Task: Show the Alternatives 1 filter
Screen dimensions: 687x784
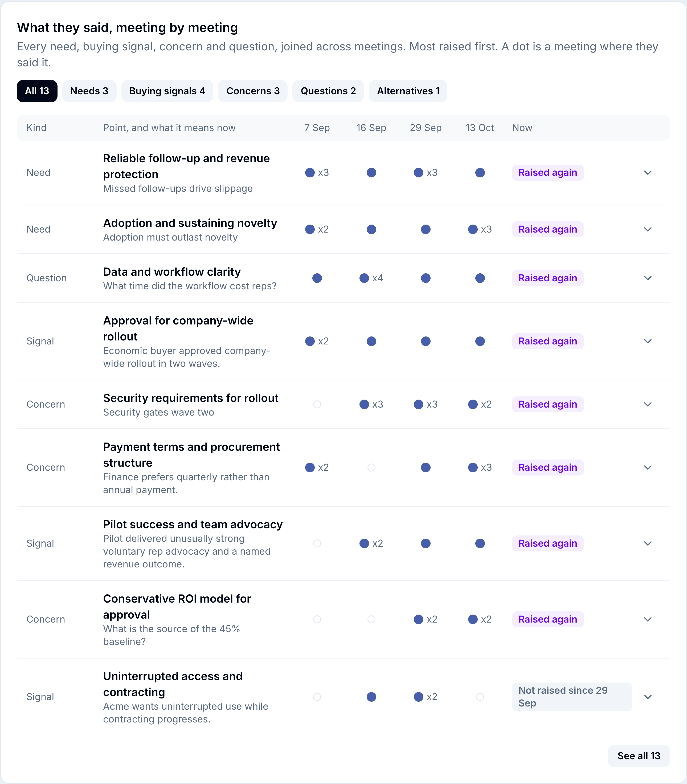Action: coord(408,91)
